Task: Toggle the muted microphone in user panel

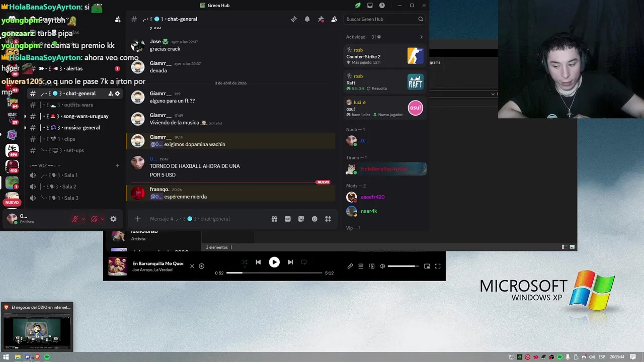Action: [x=75, y=219]
